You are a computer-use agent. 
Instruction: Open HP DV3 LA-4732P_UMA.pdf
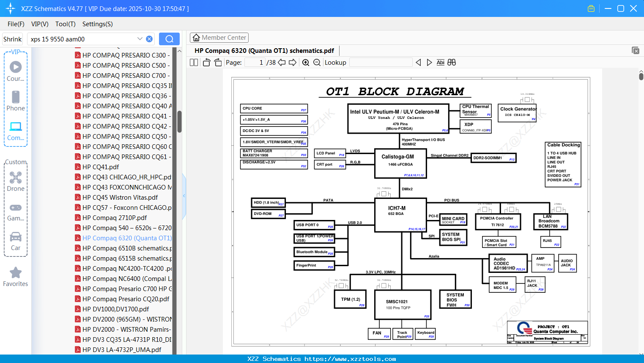(x=118, y=349)
